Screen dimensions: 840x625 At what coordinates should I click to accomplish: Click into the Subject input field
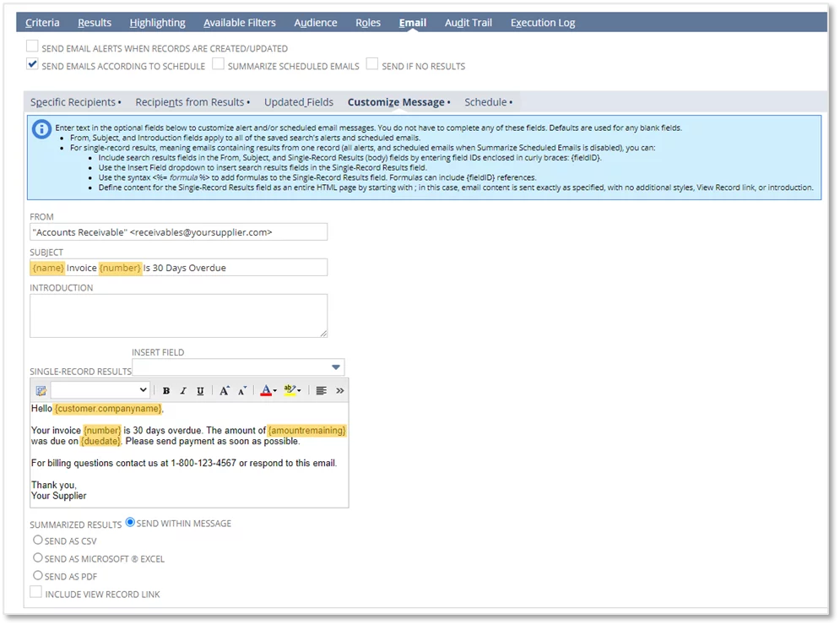tap(178, 268)
